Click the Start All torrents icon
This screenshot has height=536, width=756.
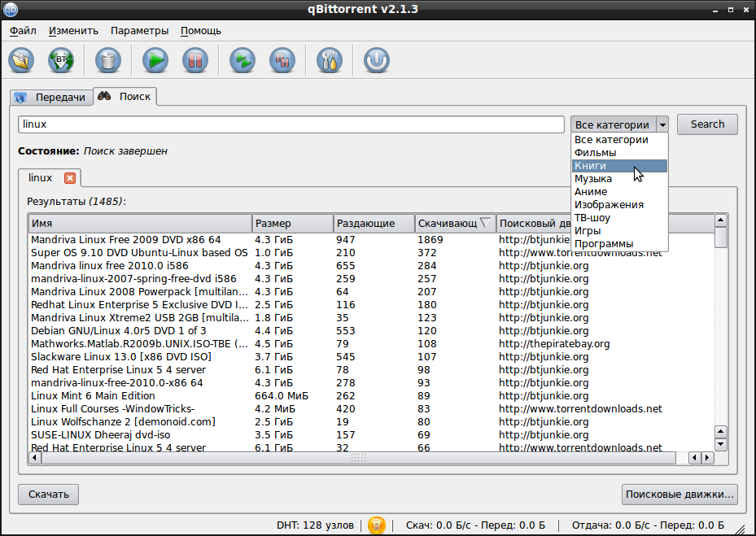pyautogui.click(x=243, y=60)
